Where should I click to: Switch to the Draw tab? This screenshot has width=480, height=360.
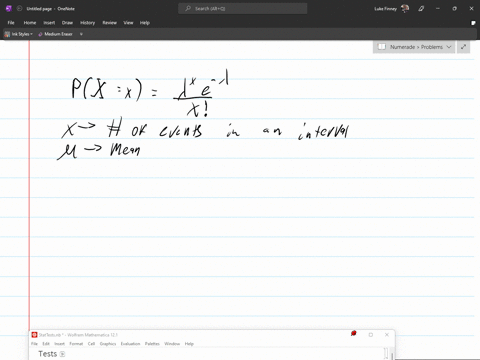(x=67, y=23)
